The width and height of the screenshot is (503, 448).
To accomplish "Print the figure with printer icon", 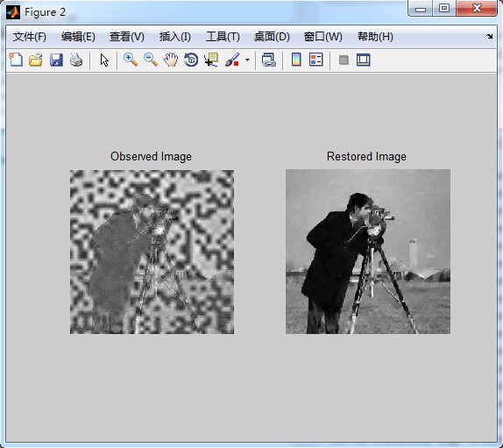I will click(x=76, y=60).
